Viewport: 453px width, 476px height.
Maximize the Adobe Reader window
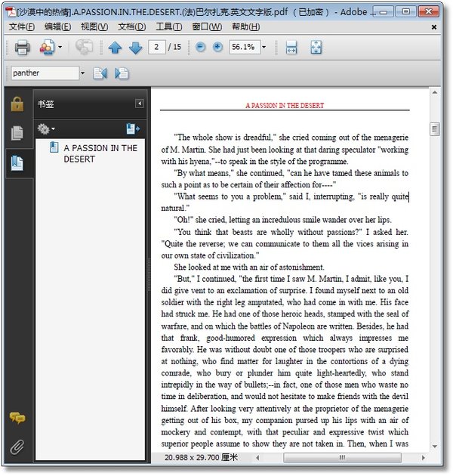tap(405, 12)
